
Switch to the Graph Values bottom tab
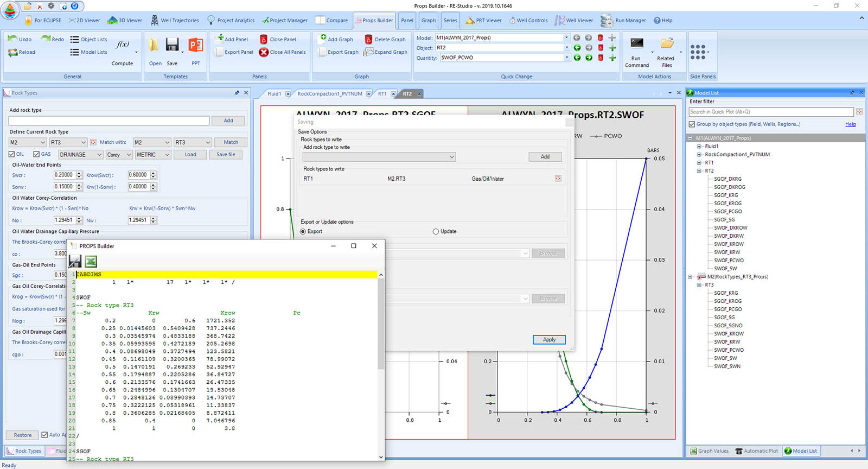coord(709,451)
